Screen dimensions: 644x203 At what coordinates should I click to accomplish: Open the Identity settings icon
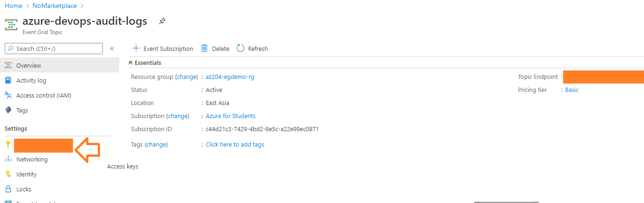point(8,174)
